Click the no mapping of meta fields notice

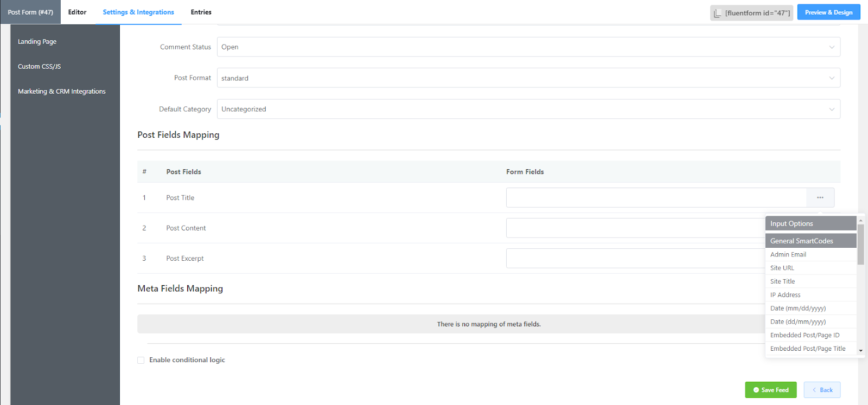click(x=489, y=324)
